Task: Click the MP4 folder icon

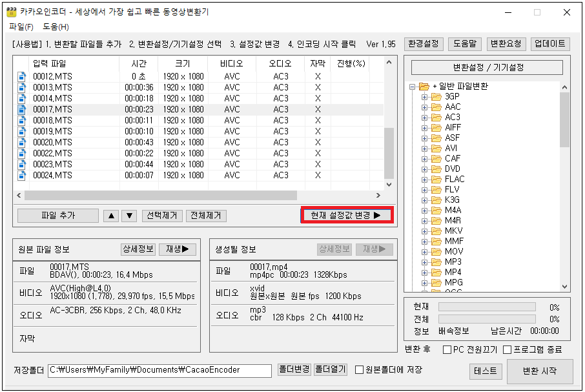Action: pos(436,273)
